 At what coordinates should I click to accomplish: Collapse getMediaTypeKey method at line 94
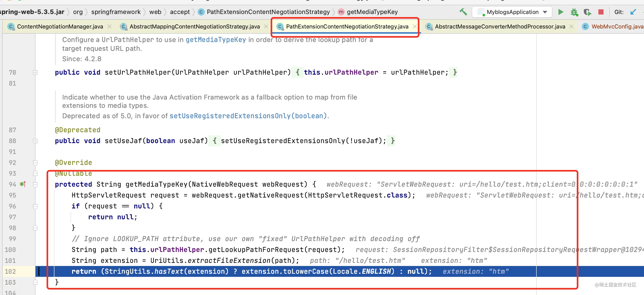click(35, 185)
